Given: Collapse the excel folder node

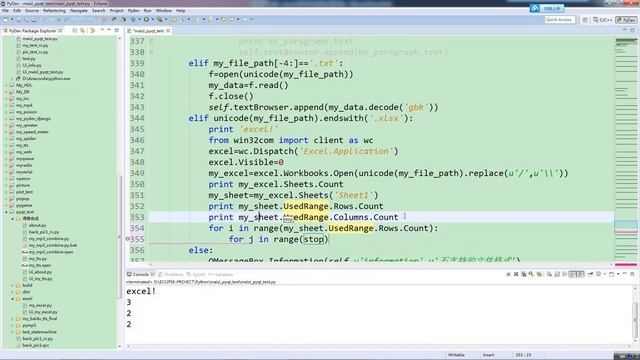Looking at the screenshot, I should click(13, 299).
